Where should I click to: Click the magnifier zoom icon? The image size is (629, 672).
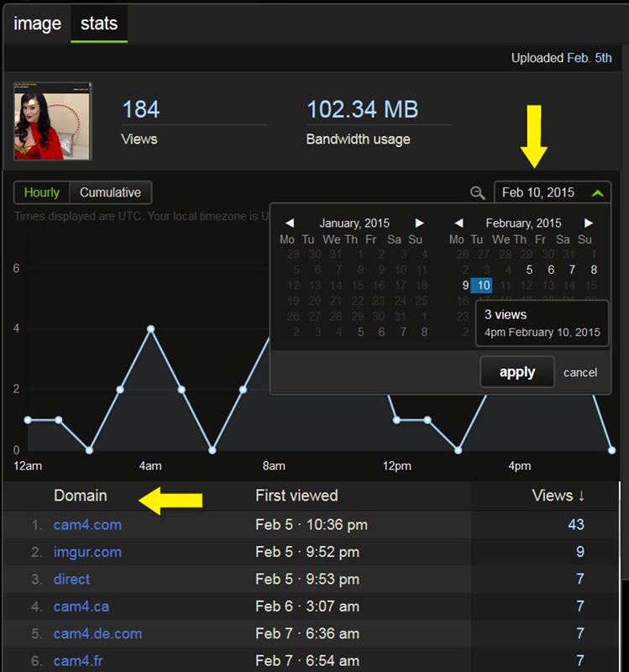click(x=477, y=193)
